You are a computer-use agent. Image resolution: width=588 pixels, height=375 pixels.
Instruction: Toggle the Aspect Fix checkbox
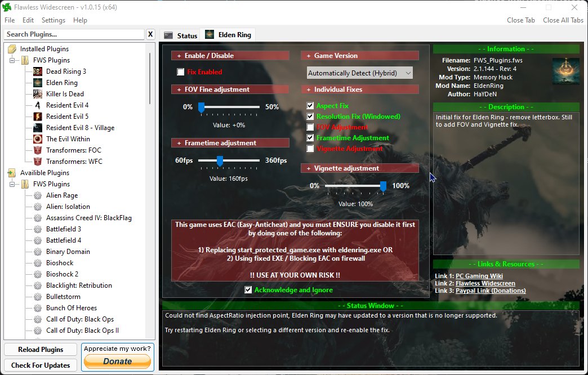[310, 106]
